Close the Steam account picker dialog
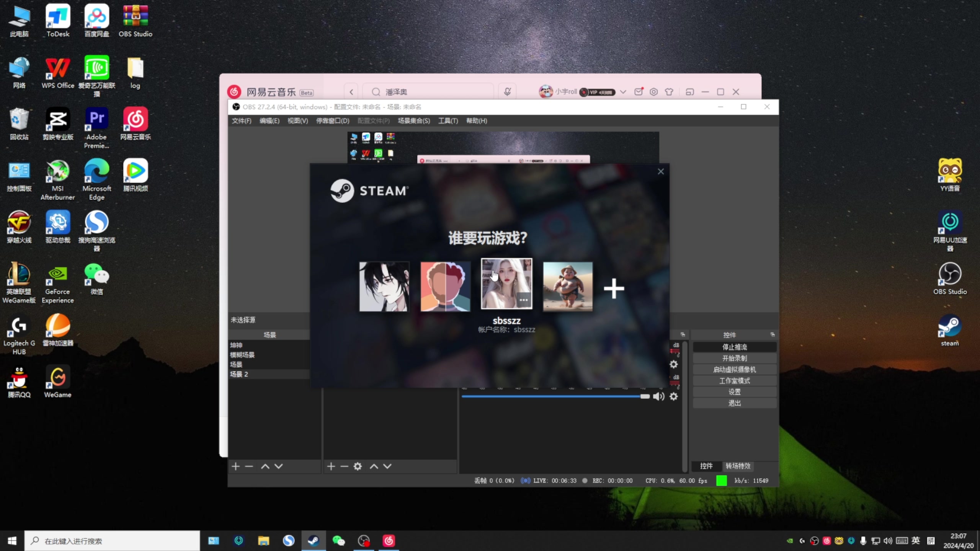The image size is (980, 551). [661, 171]
